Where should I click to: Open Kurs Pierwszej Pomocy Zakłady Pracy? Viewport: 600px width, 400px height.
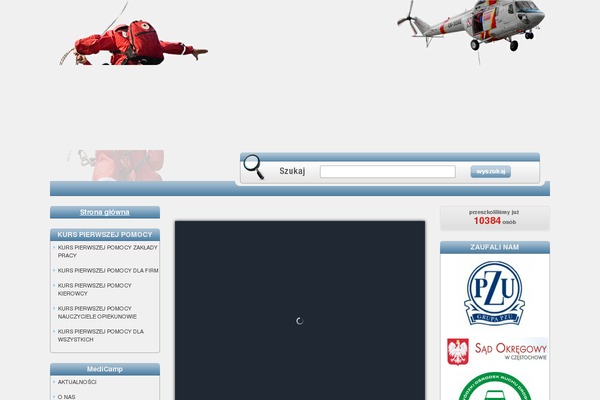(108, 251)
